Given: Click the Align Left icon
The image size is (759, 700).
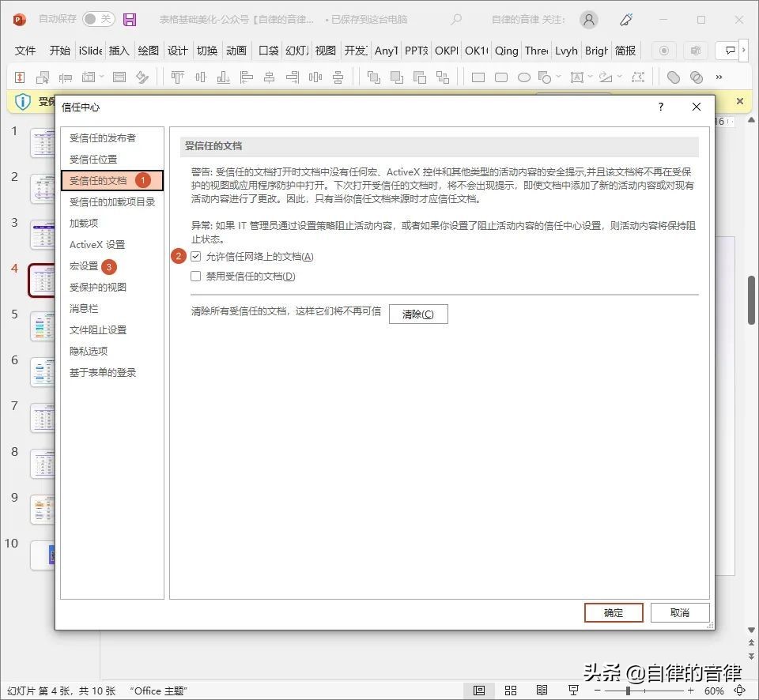Looking at the screenshot, I should pos(246,77).
